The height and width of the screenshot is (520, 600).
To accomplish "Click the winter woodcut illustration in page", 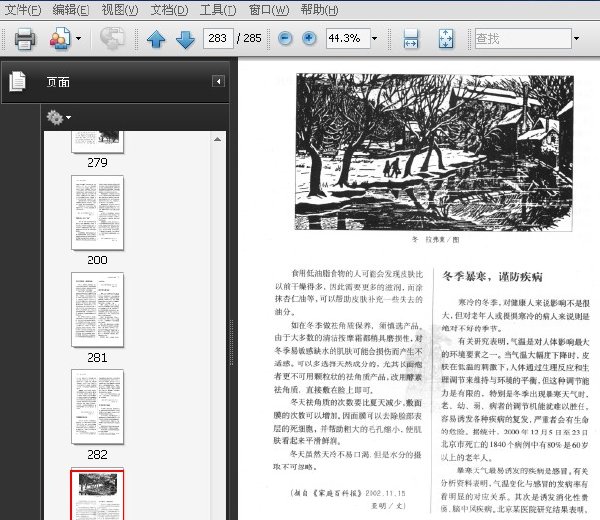I will 434,152.
